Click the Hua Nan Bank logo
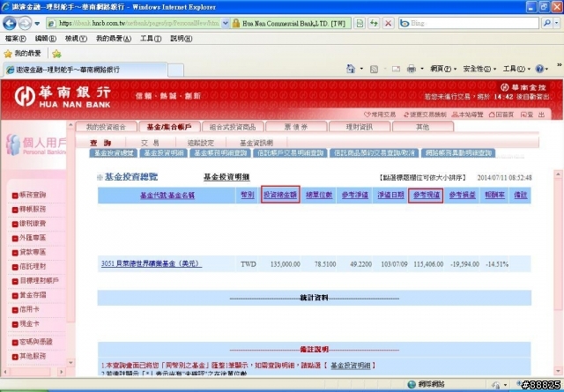 pos(63,97)
